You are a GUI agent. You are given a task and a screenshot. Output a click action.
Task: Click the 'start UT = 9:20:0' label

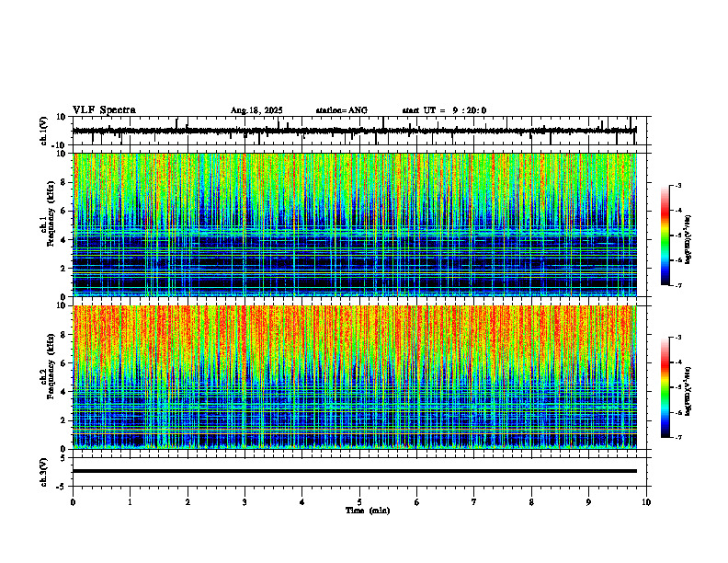444,110
